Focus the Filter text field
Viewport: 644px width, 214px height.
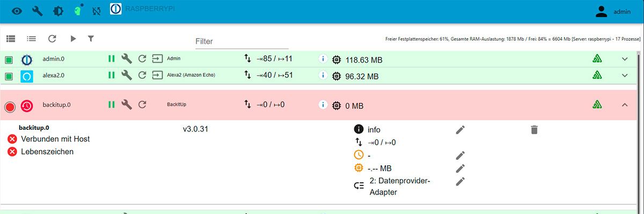tap(241, 41)
